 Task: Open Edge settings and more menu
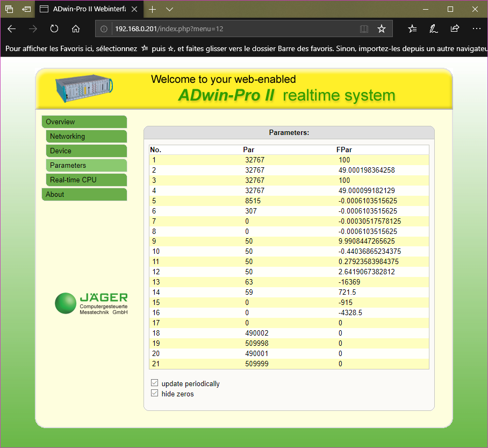[x=477, y=29]
